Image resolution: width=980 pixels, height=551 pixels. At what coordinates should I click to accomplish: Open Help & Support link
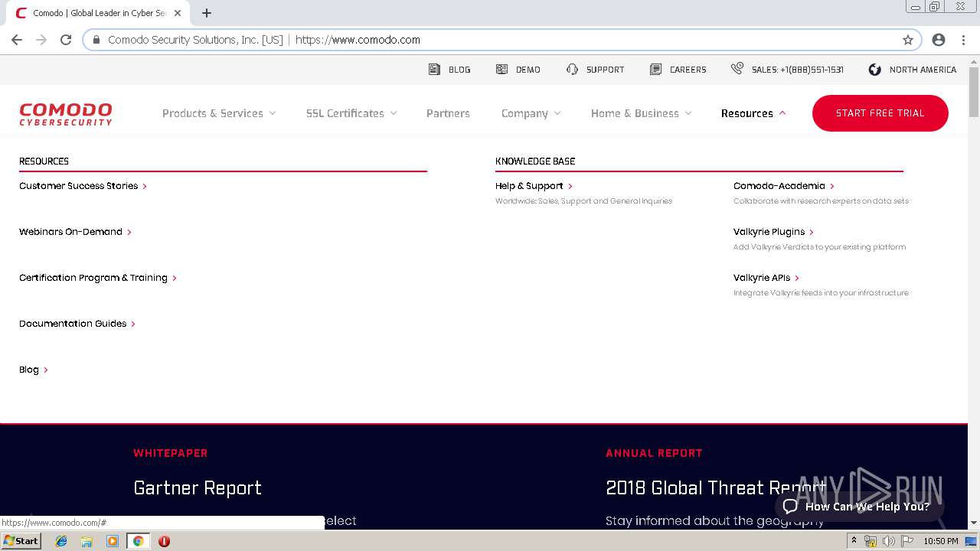534,186
